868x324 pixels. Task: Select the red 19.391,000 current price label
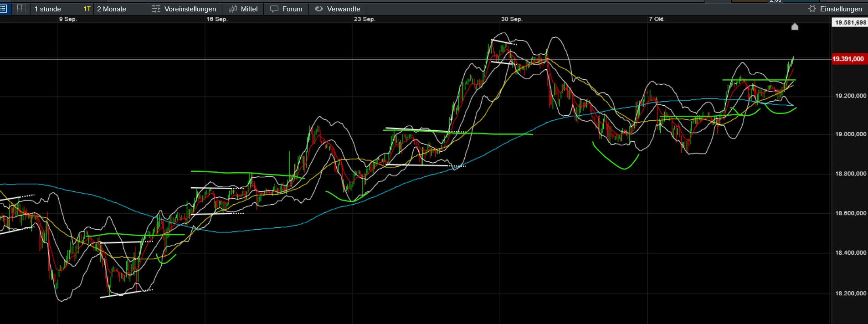pos(848,59)
